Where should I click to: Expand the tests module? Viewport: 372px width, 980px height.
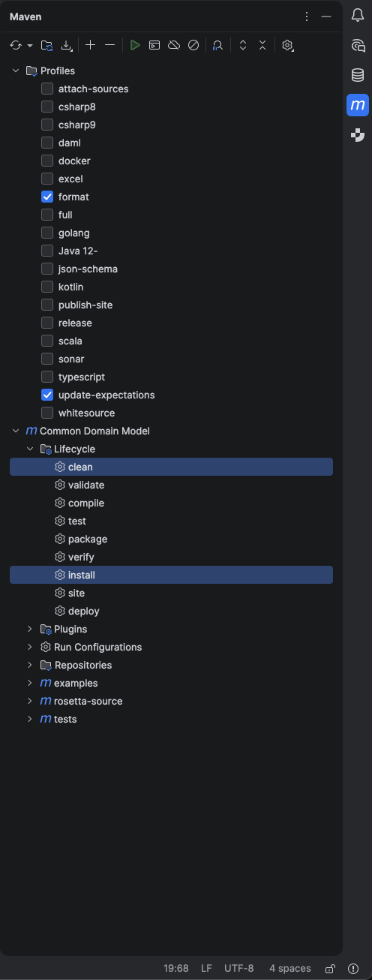click(30, 719)
